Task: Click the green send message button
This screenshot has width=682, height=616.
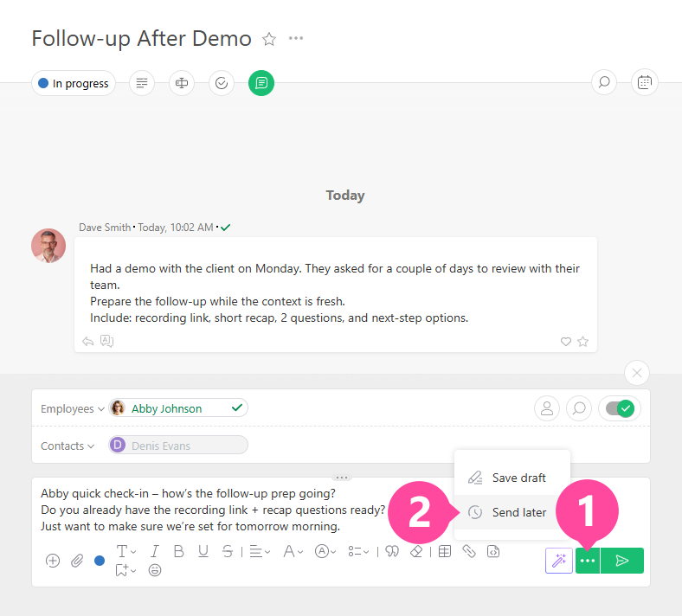Action: [x=621, y=561]
